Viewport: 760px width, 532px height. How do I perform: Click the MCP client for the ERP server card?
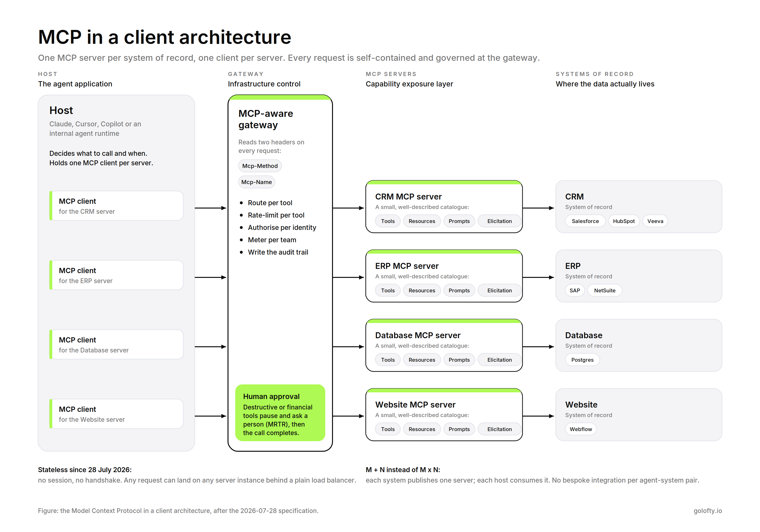116,275
